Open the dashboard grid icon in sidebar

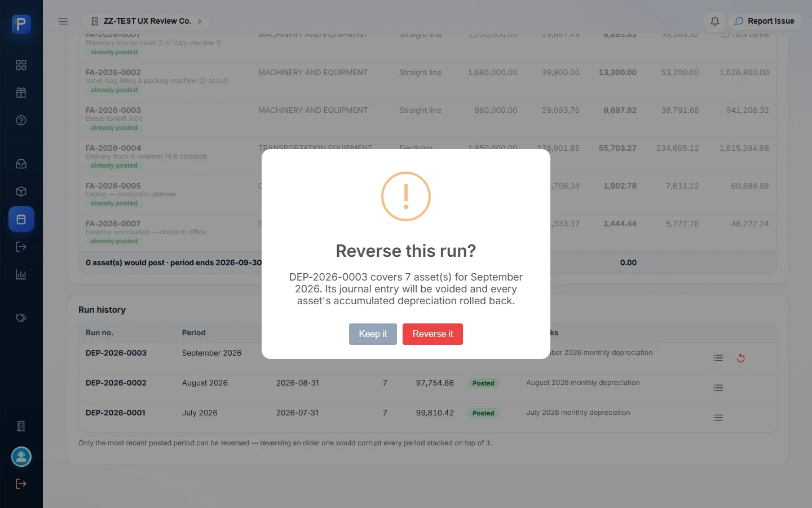tap(21, 65)
